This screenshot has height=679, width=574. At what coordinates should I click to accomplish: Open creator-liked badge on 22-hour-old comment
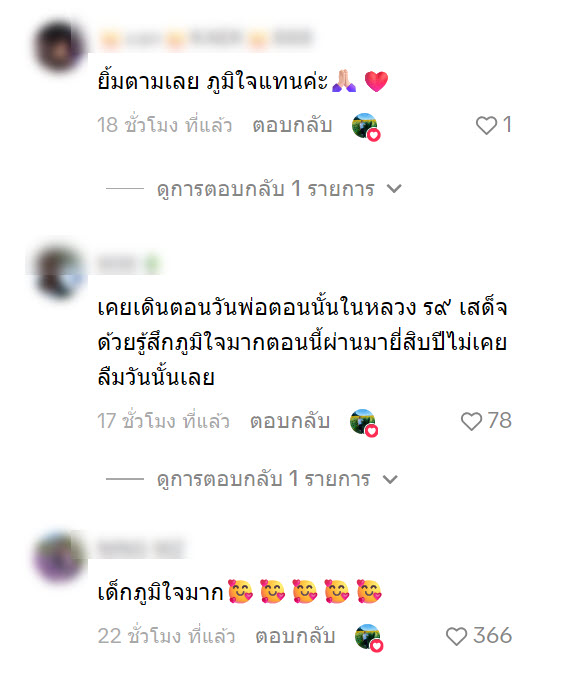click(x=369, y=637)
